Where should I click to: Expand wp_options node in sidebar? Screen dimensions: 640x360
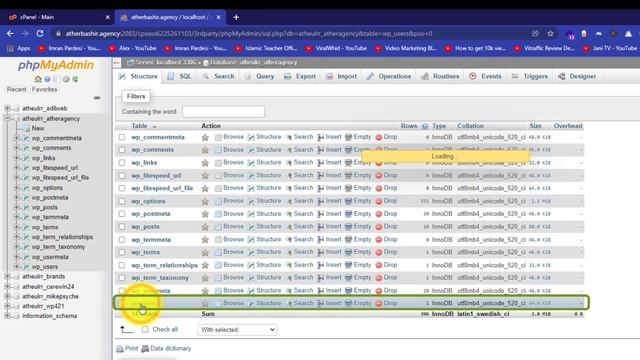[17, 188]
